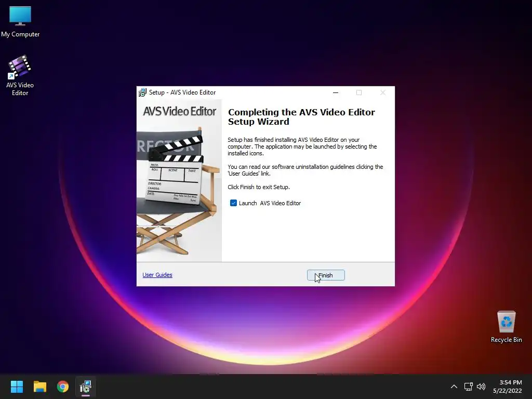532x399 pixels.
Task: Open File Explorer from the taskbar
Action: [x=39, y=387]
